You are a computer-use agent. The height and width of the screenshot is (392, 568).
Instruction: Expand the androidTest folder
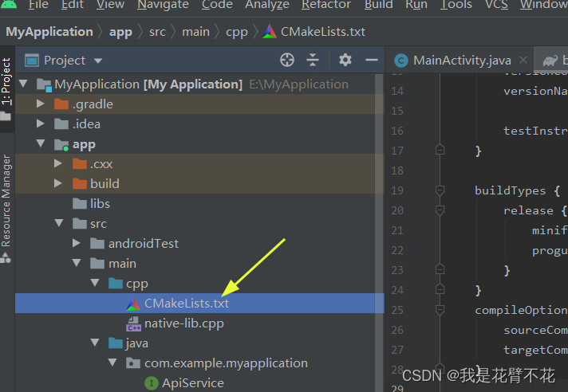[76, 243]
